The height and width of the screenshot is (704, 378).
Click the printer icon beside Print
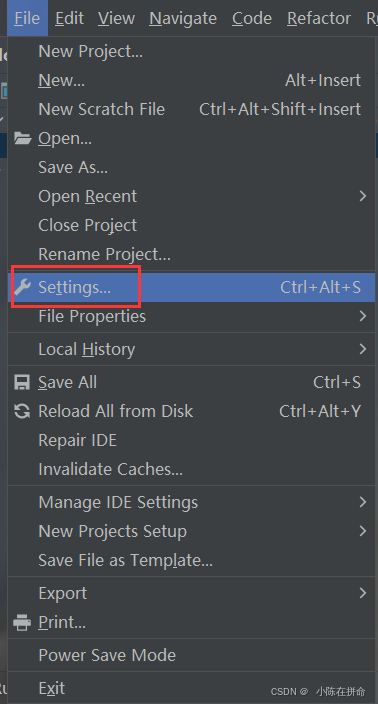coord(22,622)
